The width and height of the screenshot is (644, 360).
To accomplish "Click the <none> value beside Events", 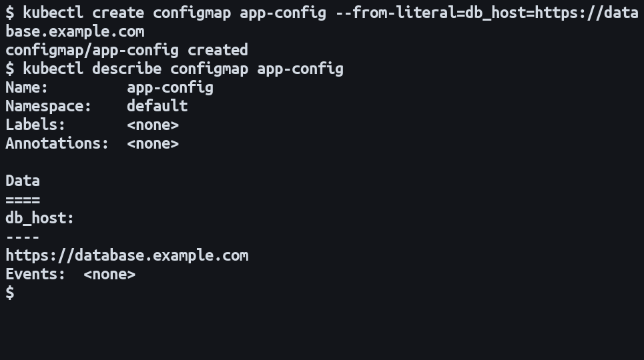I will point(109,274).
